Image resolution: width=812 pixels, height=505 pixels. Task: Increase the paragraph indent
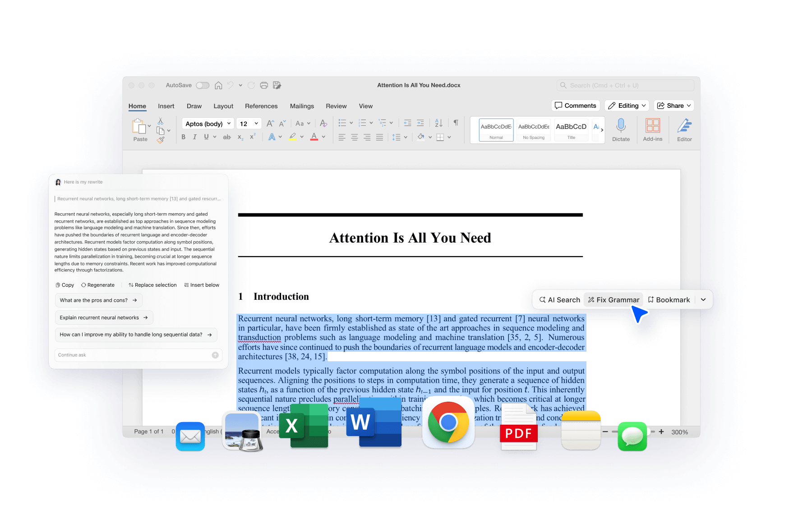pos(420,123)
